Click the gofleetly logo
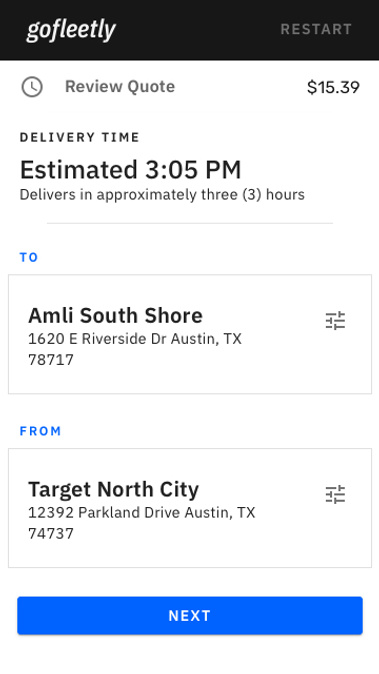 pos(71,30)
